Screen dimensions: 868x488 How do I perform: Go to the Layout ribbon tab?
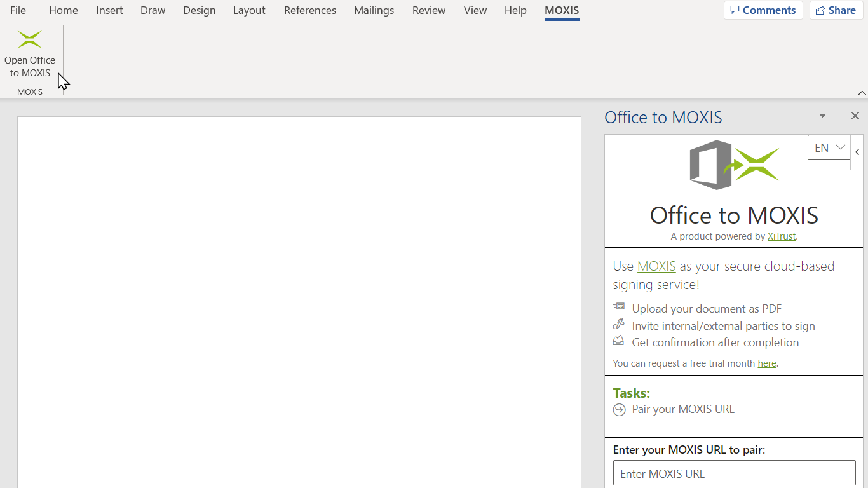coord(249,10)
